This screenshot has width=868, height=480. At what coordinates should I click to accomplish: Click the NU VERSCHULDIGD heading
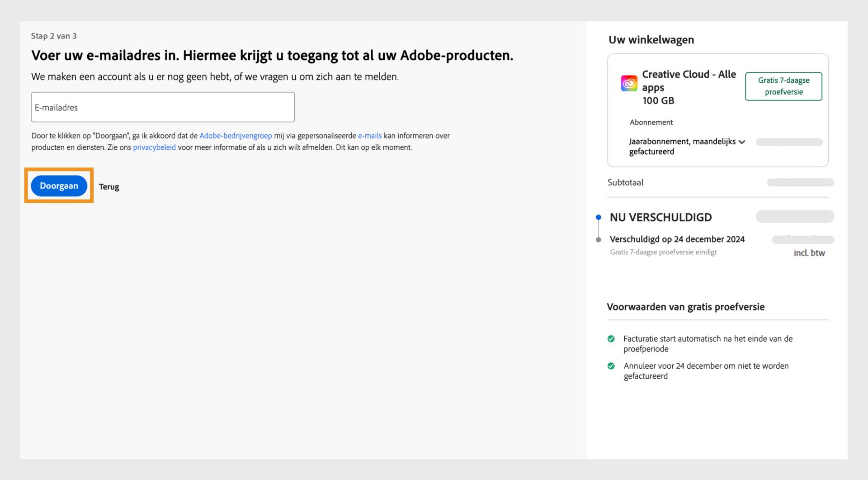[x=660, y=218]
